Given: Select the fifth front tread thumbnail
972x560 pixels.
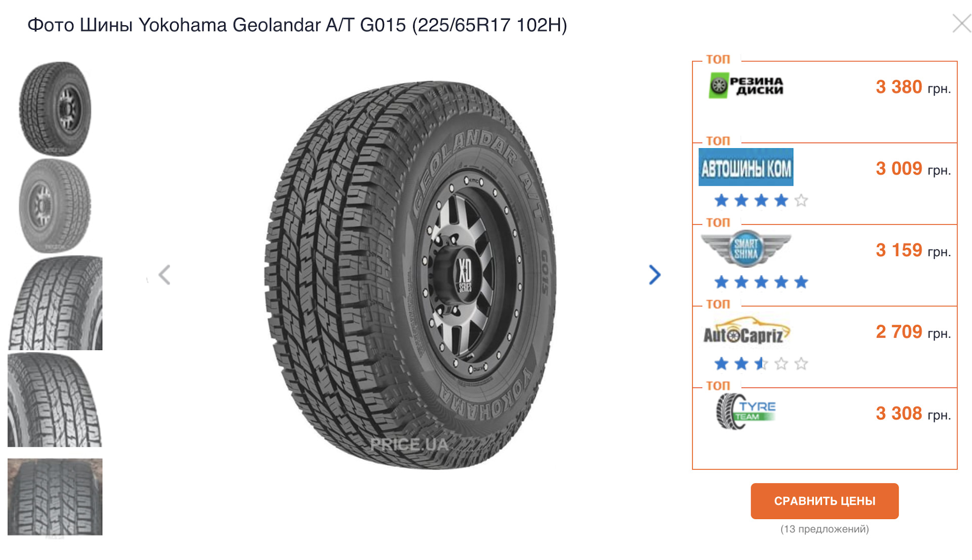Looking at the screenshot, I should click(55, 497).
